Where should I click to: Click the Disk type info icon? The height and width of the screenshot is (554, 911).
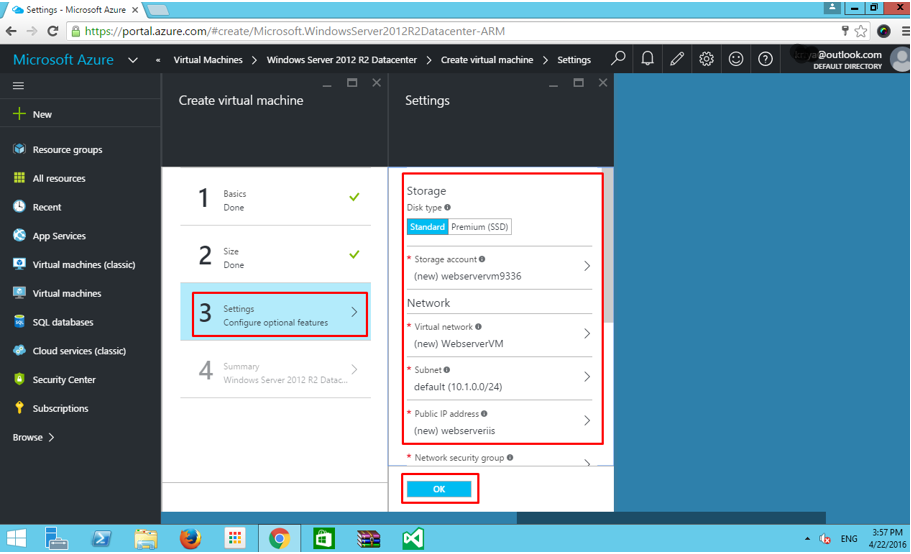(447, 207)
